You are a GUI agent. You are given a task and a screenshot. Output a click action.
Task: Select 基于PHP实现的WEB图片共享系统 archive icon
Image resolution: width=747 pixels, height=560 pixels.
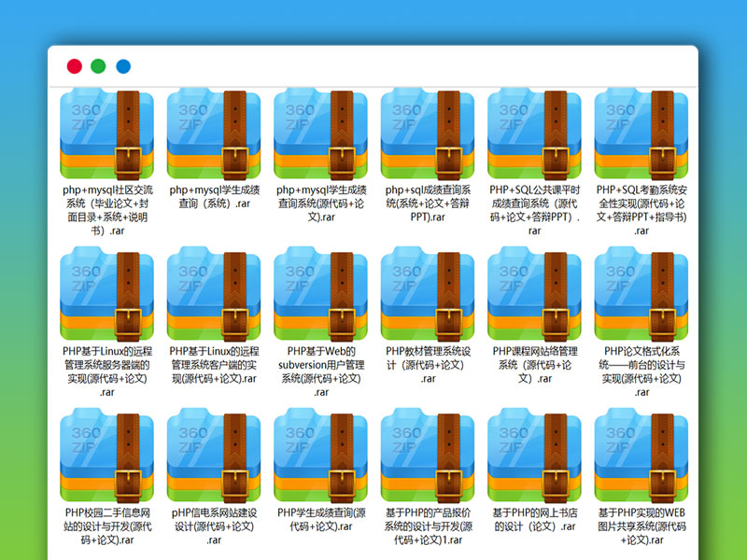pos(641,456)
